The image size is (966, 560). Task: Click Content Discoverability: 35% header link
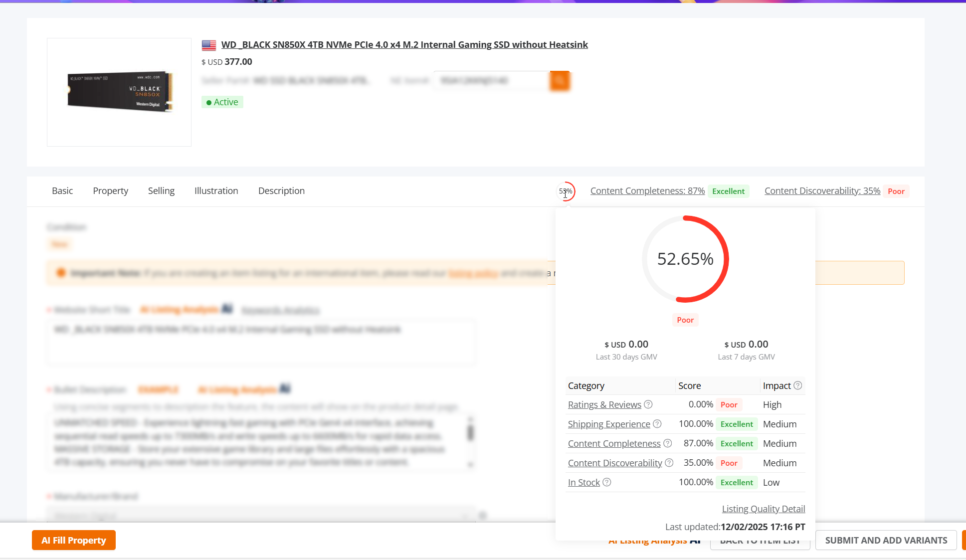click(x=822, y=191)
